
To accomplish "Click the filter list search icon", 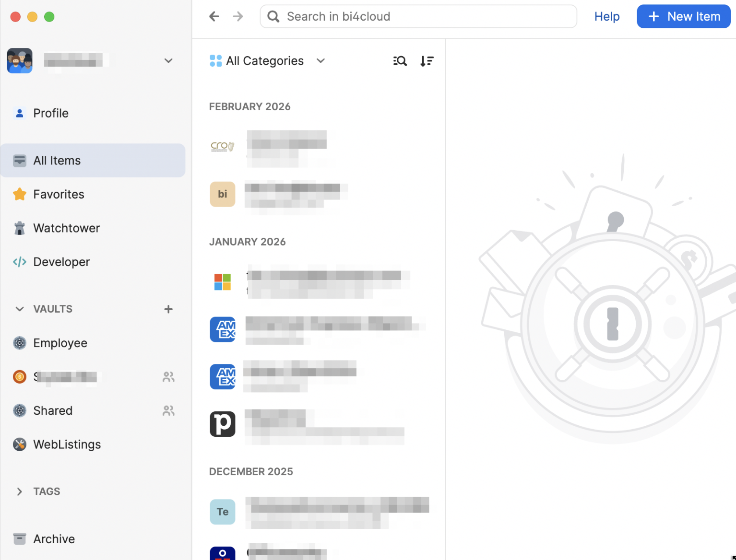I will click(400, 61).
